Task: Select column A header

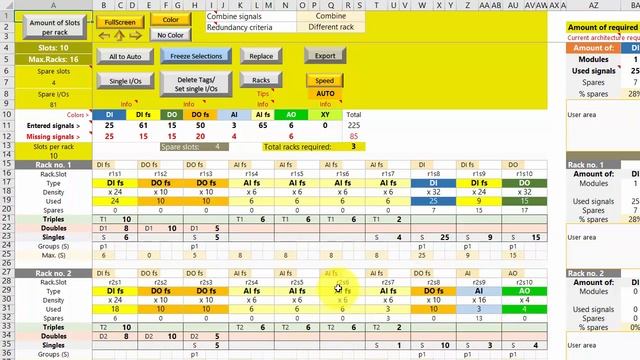Action: click(x=53, y=5)
